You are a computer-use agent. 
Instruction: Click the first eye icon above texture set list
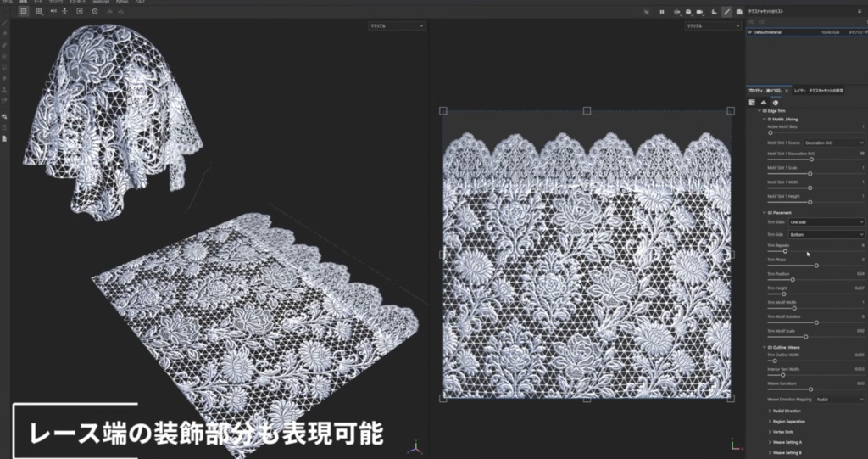(x=751, y=21)
